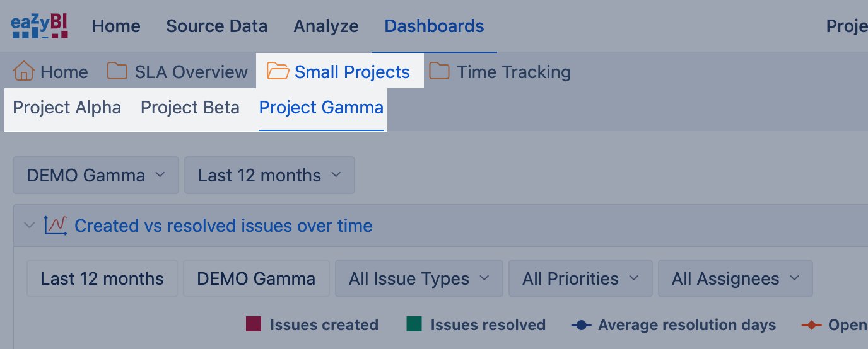Open the All Issue Types dropdown
The height and width of the screenshot is (349, 868).
419,278
